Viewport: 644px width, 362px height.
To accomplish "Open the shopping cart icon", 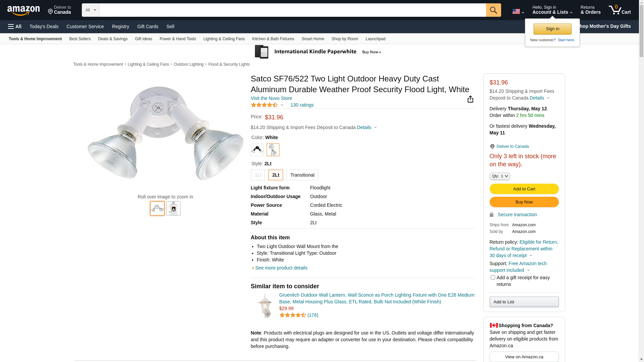I will tap(620, 10).
